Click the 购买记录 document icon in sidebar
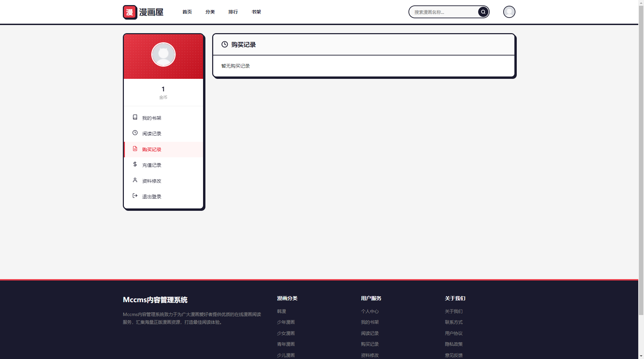 coord(135,149)
